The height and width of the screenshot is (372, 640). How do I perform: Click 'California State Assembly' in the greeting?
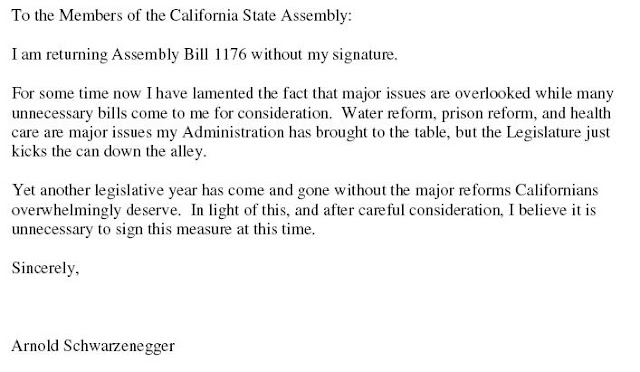point(258,16)
